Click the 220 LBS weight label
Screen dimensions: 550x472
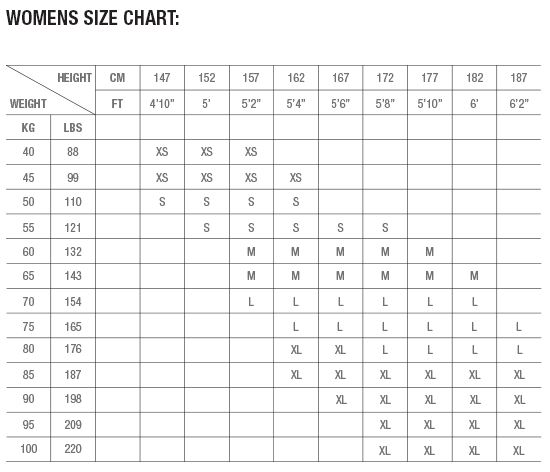(x=73, y=449)
